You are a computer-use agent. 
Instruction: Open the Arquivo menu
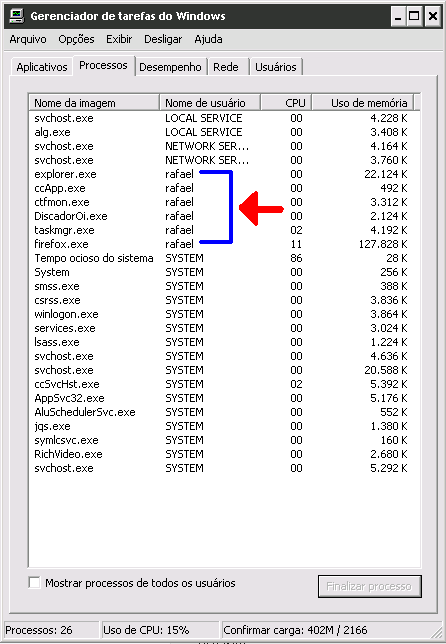pos(28,39)
